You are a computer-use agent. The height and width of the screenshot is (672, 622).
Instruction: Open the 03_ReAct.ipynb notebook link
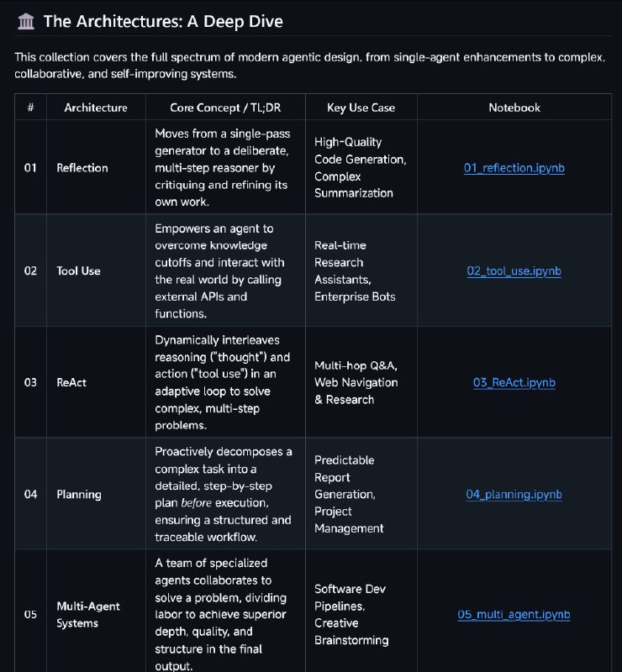514,383
